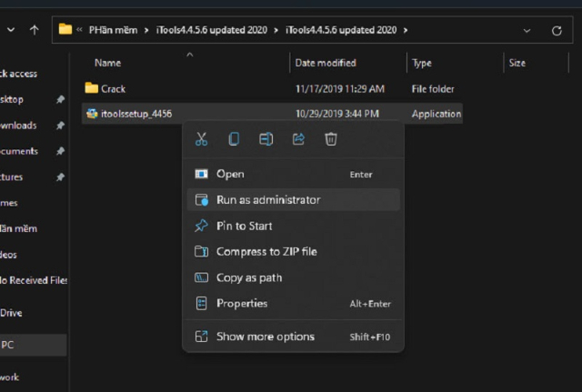Image resolution: width=582 pixels, height=392 pixels.
Task: Open the Drive entry in sidebar
Action: coord(11,313)
